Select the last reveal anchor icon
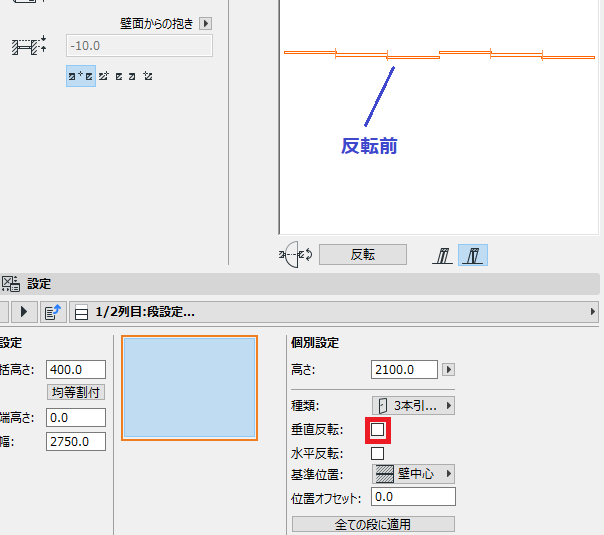Viewport: 604px width, 535px height. (148, 76)
